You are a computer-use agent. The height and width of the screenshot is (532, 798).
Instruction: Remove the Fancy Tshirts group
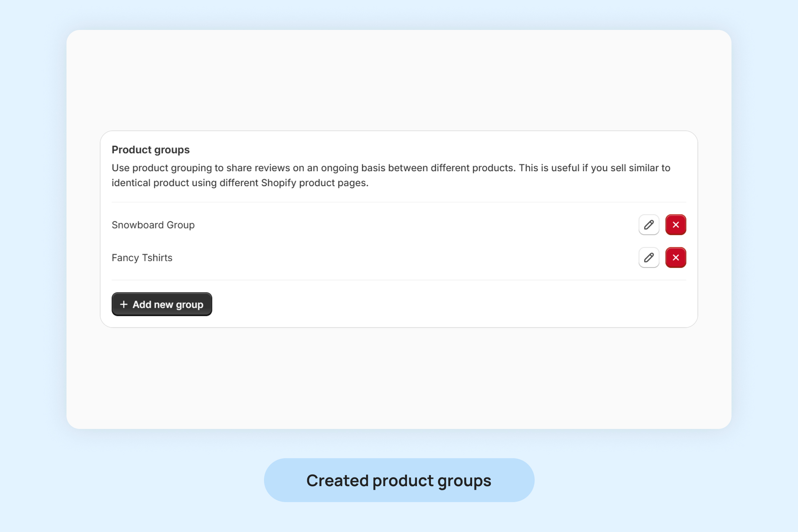676,257
